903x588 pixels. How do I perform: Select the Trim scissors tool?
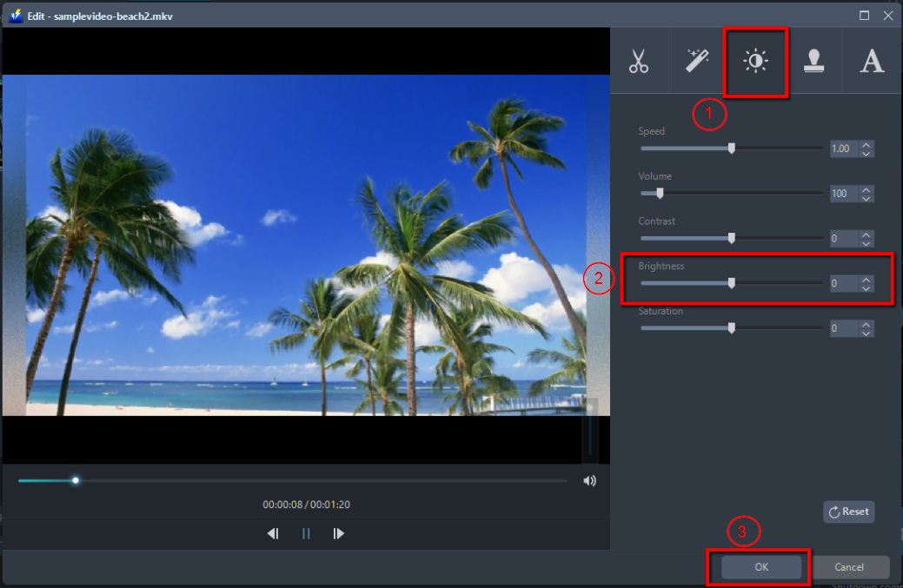pyautogui.click(x=639, y=61)
